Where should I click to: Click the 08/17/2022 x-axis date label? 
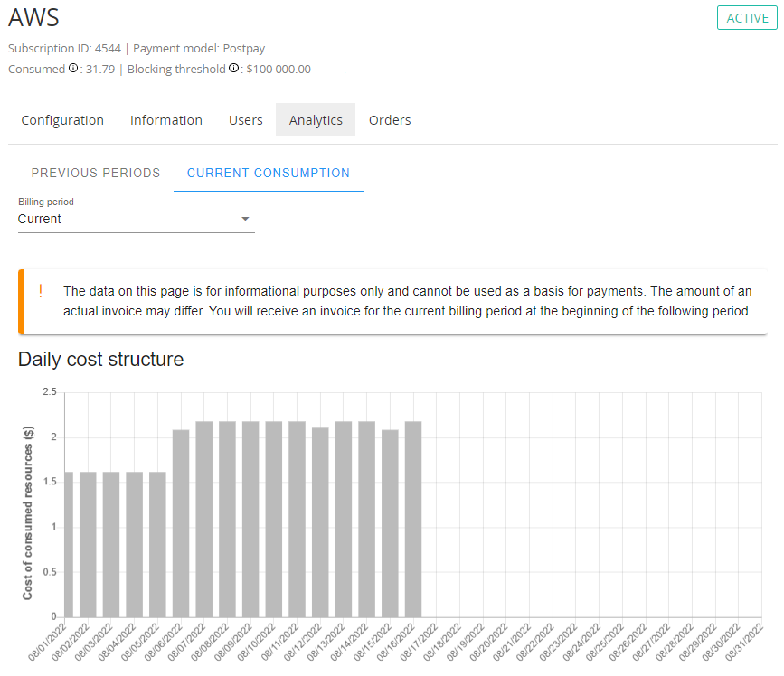tap(419, 642)
